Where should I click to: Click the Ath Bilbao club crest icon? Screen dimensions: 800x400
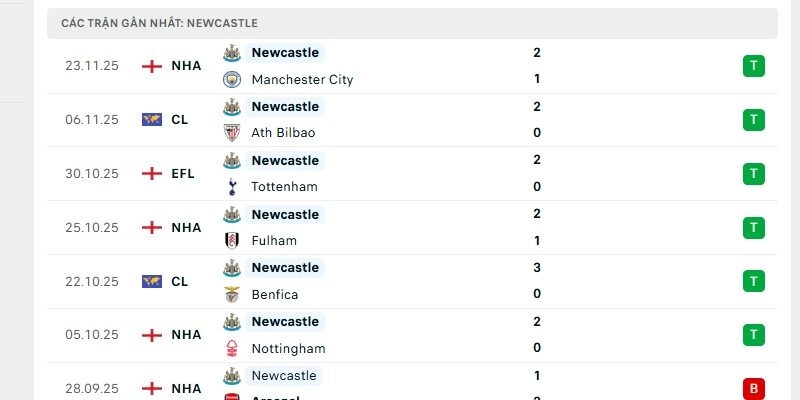pyautogui.click(x=232, y=133)
